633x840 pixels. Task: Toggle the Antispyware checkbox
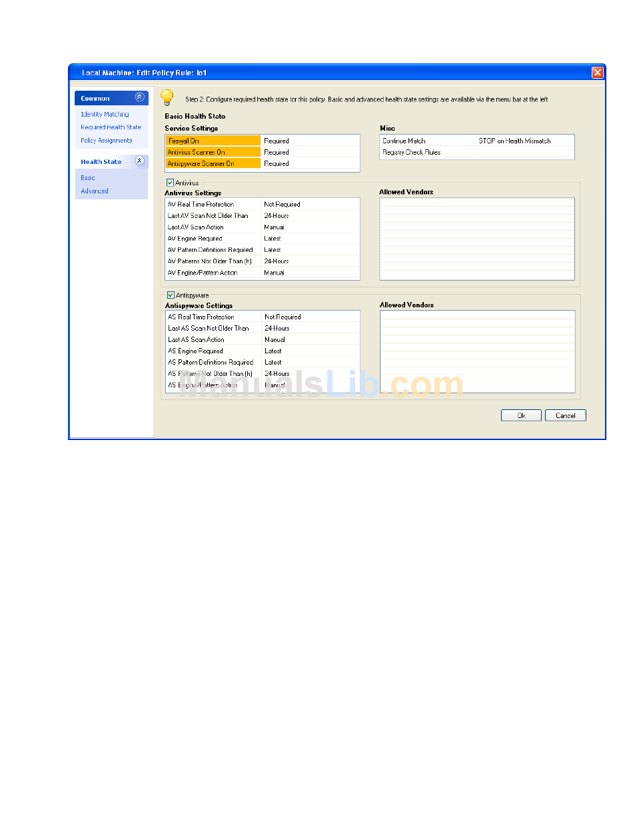[171, 295]
